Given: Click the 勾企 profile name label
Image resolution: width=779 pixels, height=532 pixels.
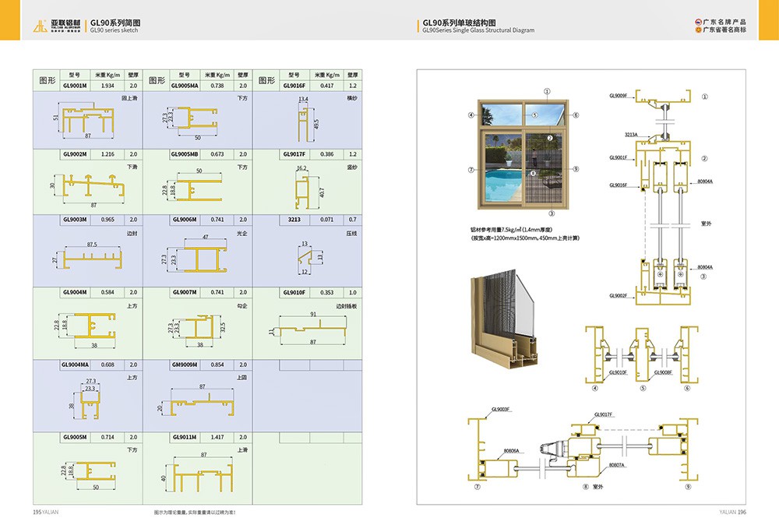Looking at the screenshot, I should click(x=242, y=306).
